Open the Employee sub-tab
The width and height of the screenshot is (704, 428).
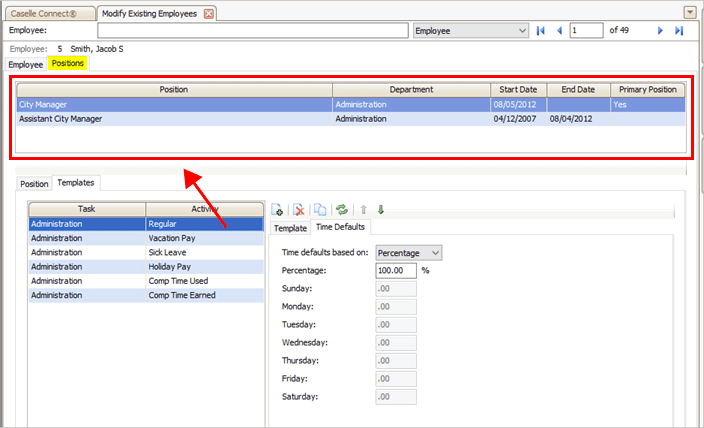[x=26, y=64]
